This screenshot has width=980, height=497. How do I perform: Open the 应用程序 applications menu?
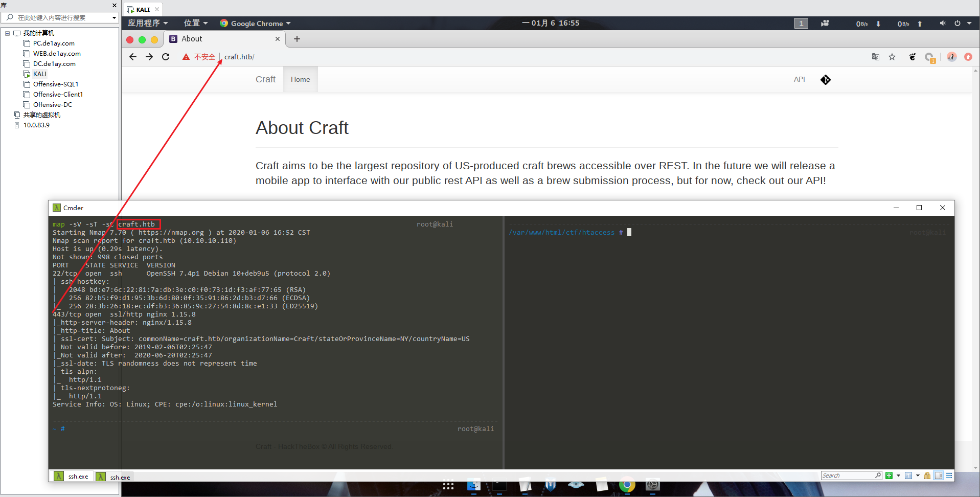[x=148, y=23]
